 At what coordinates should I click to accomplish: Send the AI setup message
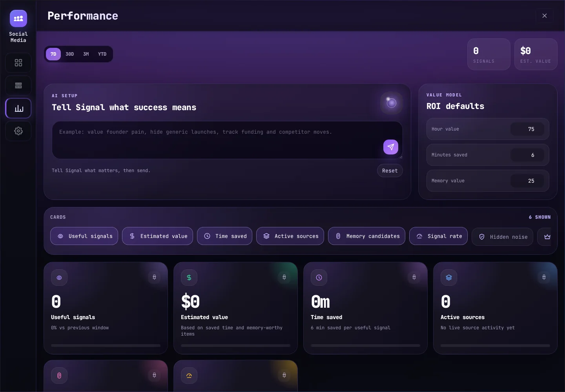tap(391, 147)
